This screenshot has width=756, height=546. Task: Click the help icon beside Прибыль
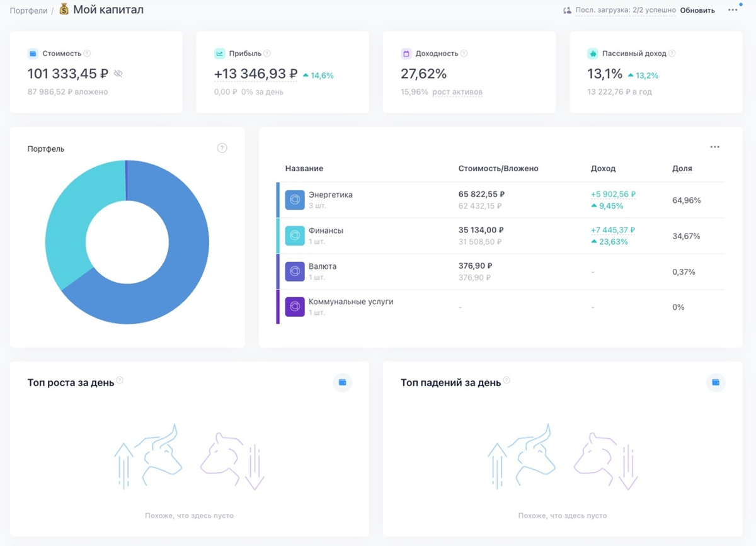tap(267, 54)
